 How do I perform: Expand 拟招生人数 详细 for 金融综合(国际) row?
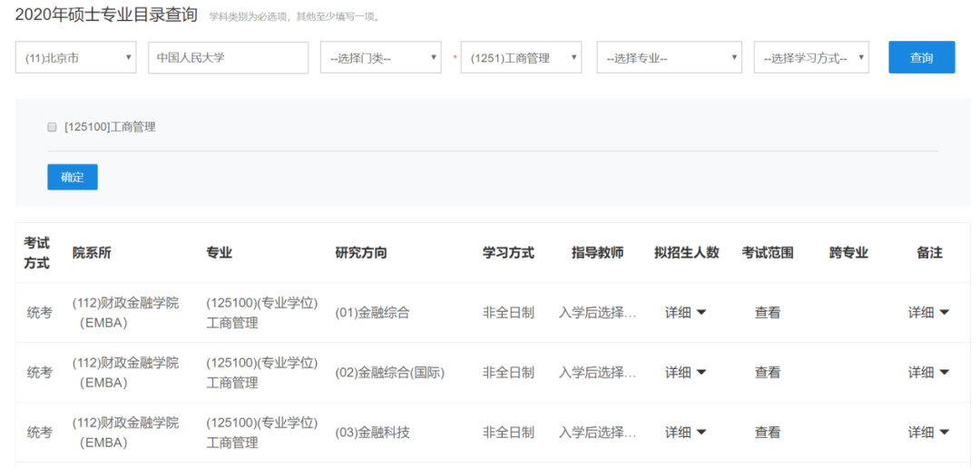coord(685,373)
